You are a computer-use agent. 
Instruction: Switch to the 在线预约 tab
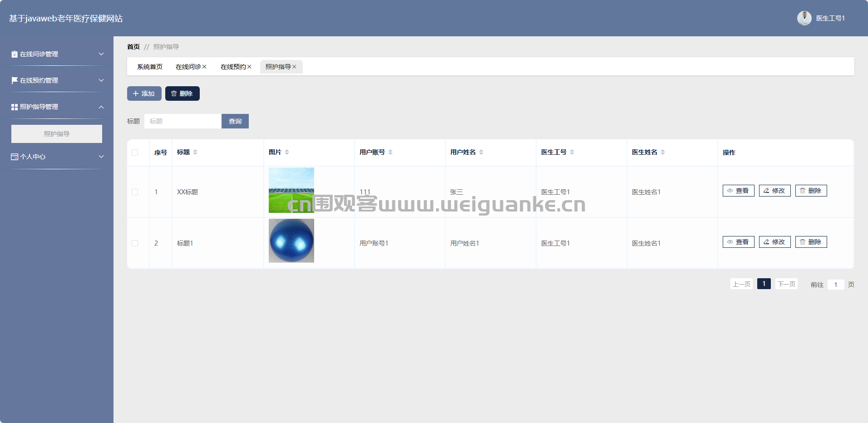click(233, 67)
